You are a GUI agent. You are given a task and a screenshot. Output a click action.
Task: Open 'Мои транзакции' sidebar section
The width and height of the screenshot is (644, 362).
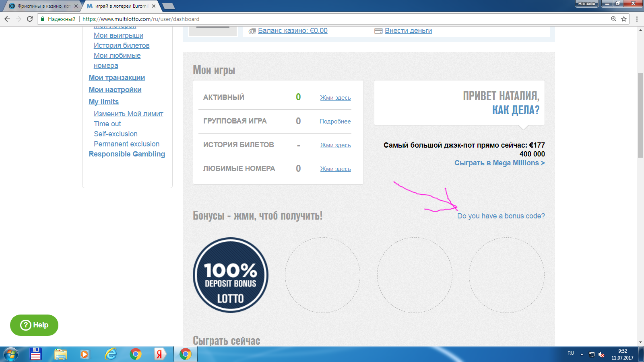(117, 78)
